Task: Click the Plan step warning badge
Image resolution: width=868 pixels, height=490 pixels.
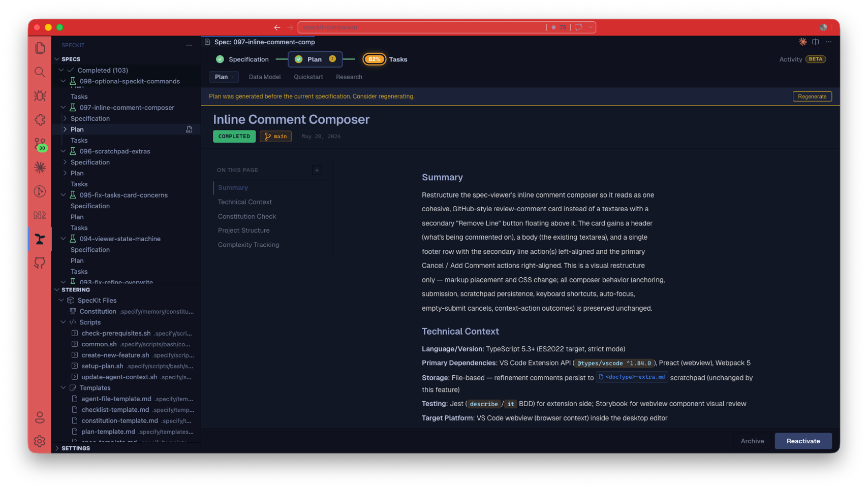Action: pyautogui.click(x=332, y=59)
